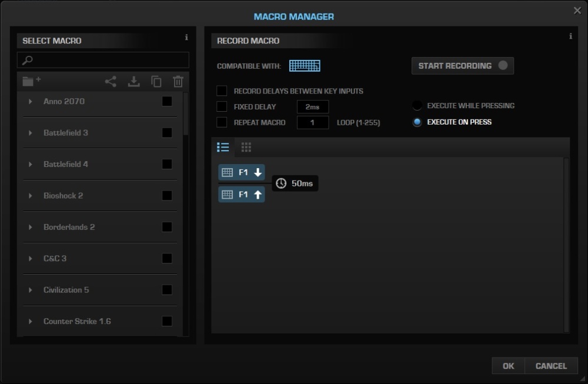Select Execute On Press option
The width and height of the screenshot is (588, 384).
[x=417, y=122]
